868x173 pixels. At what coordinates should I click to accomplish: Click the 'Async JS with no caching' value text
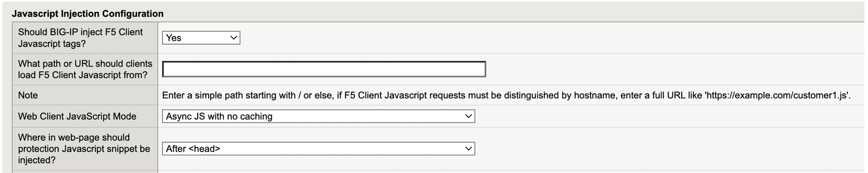click(x=219, y=116)
